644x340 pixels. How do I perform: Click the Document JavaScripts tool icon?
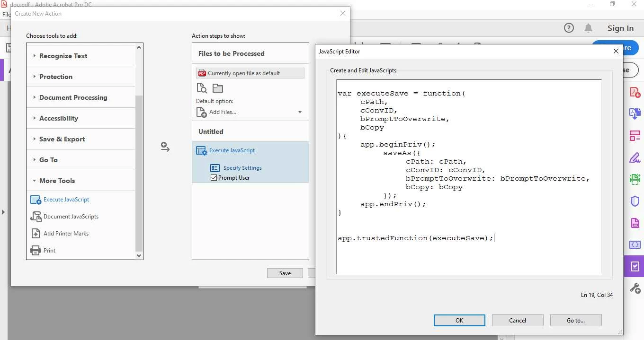36,217
